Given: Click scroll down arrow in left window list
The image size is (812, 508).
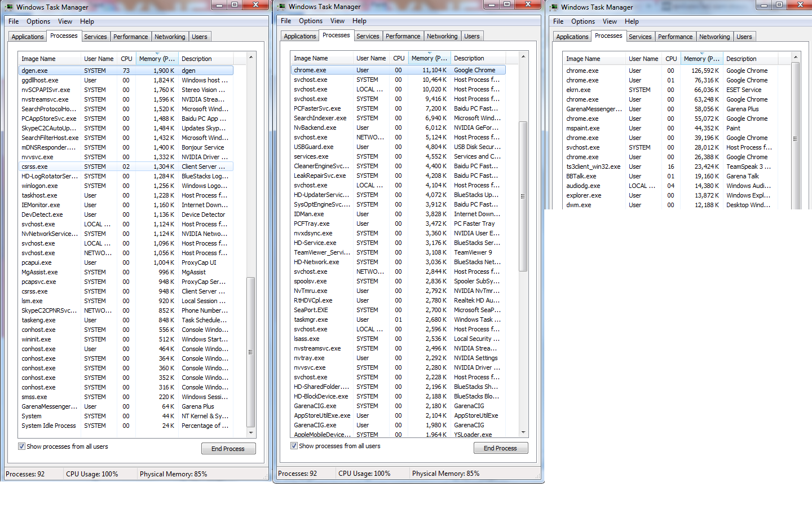Looking at the screenshot, I should click(x=251, y=433).
